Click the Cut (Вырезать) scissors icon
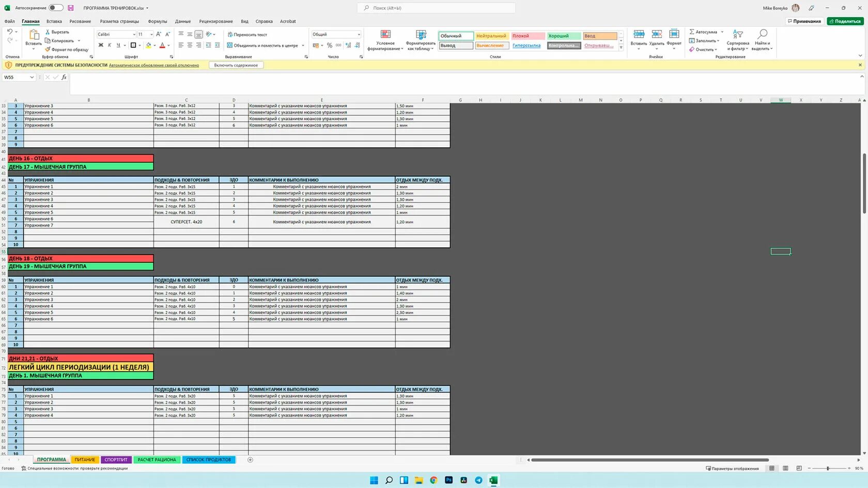 click(x=48, y=32)
